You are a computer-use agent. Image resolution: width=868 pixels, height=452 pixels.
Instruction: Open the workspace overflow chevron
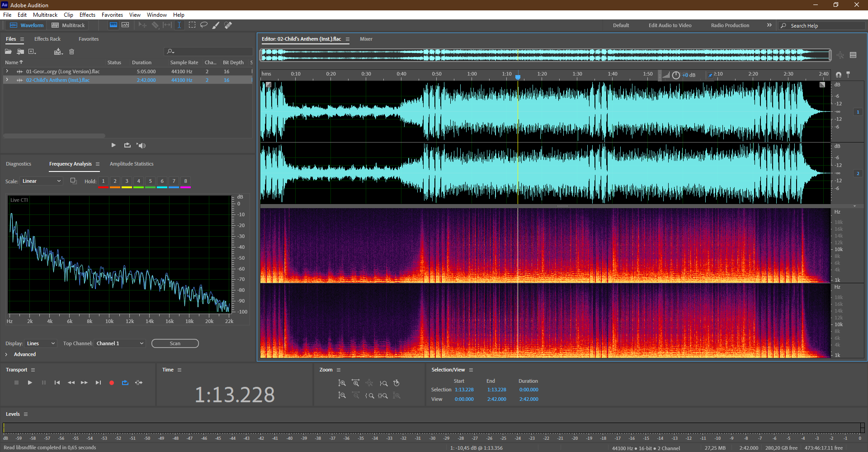769,25
